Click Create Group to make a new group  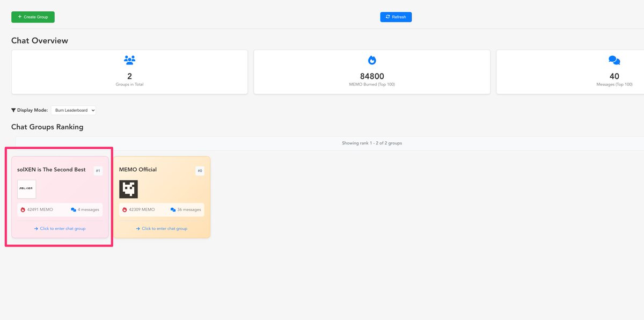coord(33,17)
